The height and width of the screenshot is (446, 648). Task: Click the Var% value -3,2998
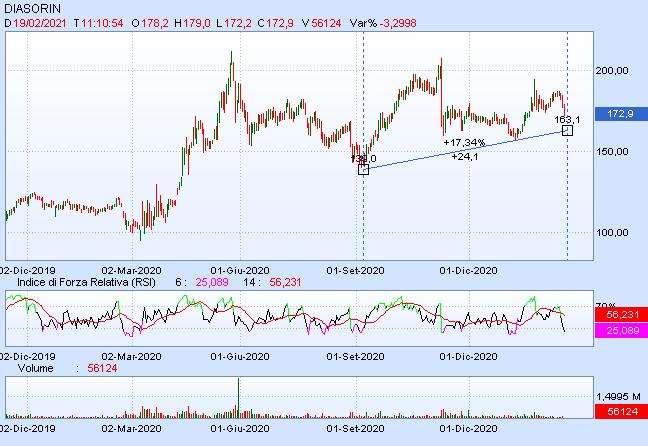(x=399, y=23)
